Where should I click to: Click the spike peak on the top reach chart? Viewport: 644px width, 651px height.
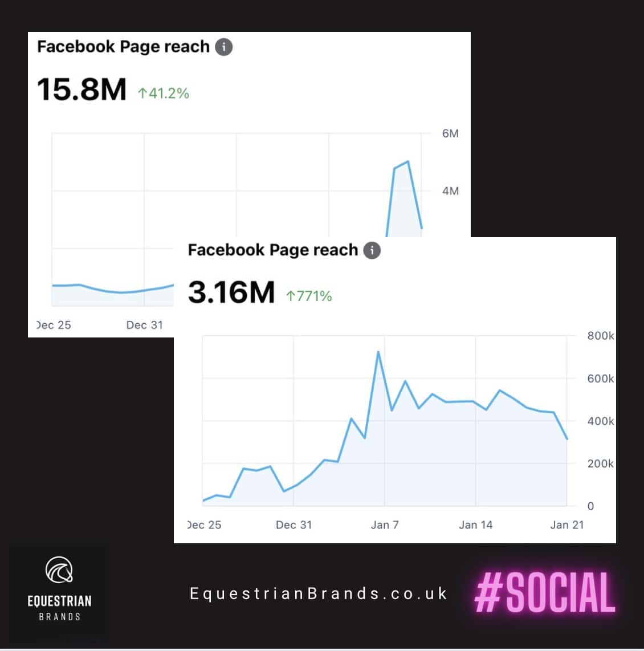(x=408, y=162)
